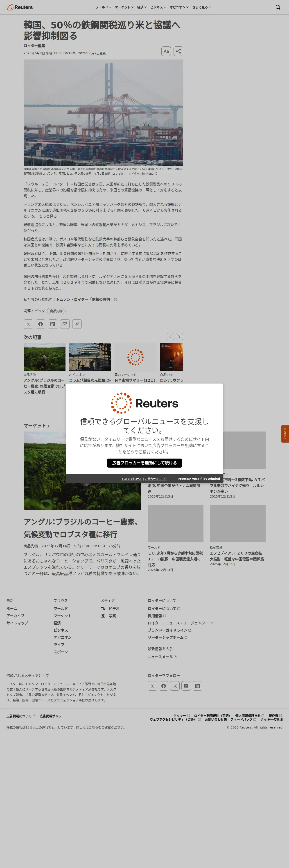This screenshot has height=868, width=289.
Task: Open the coffee farmer carousel thumbnail
Action: point(44,357)
